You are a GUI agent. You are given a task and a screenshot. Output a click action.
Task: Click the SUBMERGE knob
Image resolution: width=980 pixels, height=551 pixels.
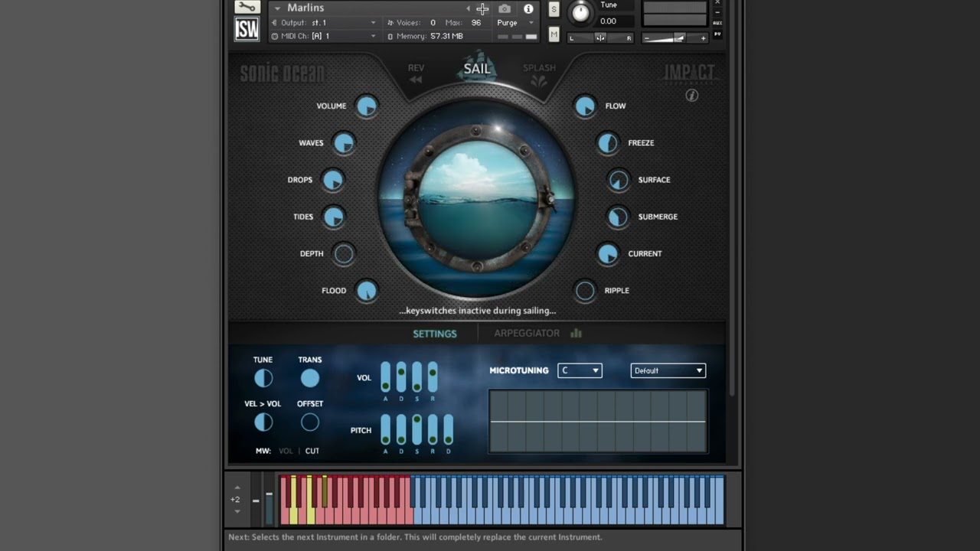click(x=618, y=217)
